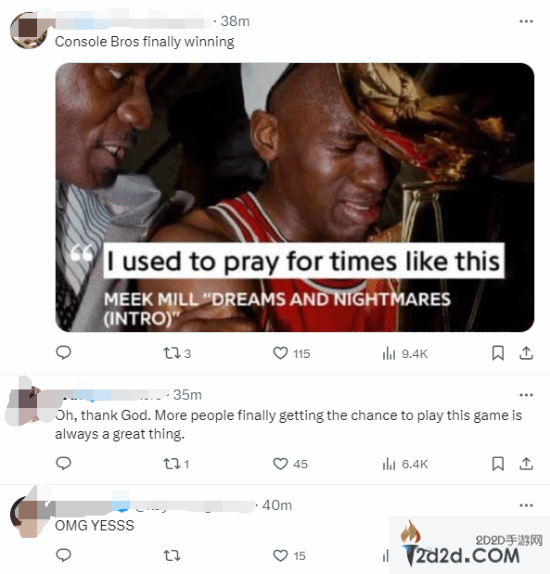
Task: Bookmark the Console Bros tweet
Action: pyautogui.click(x=498, y=353)
